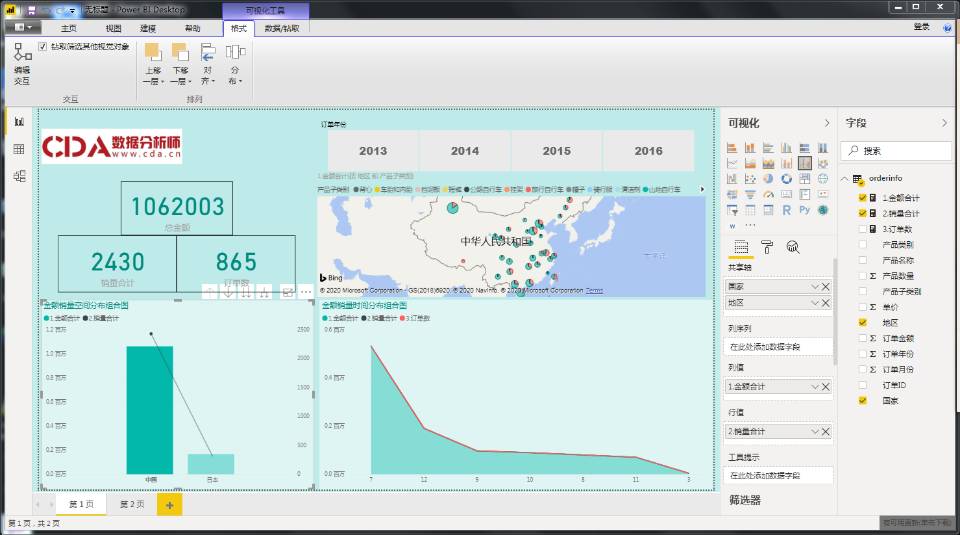Collapse the orderinfo table tree
The image size is (960, 535).
click(x=845, y=179)
